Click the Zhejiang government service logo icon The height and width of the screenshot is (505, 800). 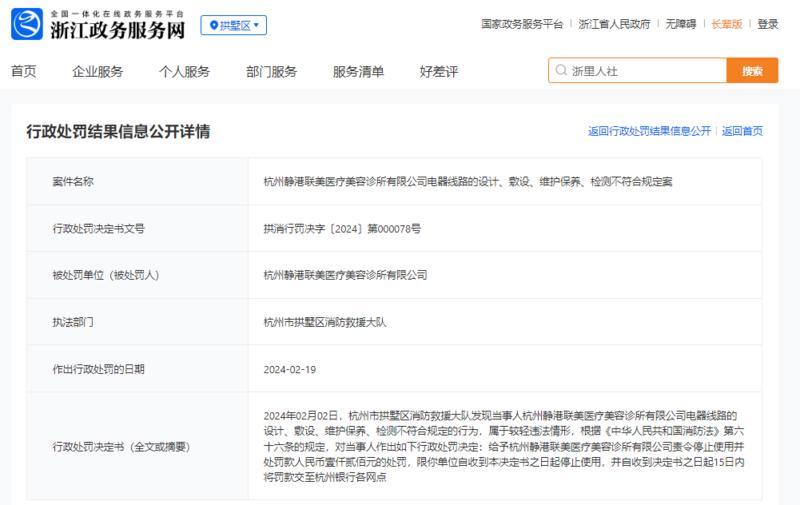27,24
